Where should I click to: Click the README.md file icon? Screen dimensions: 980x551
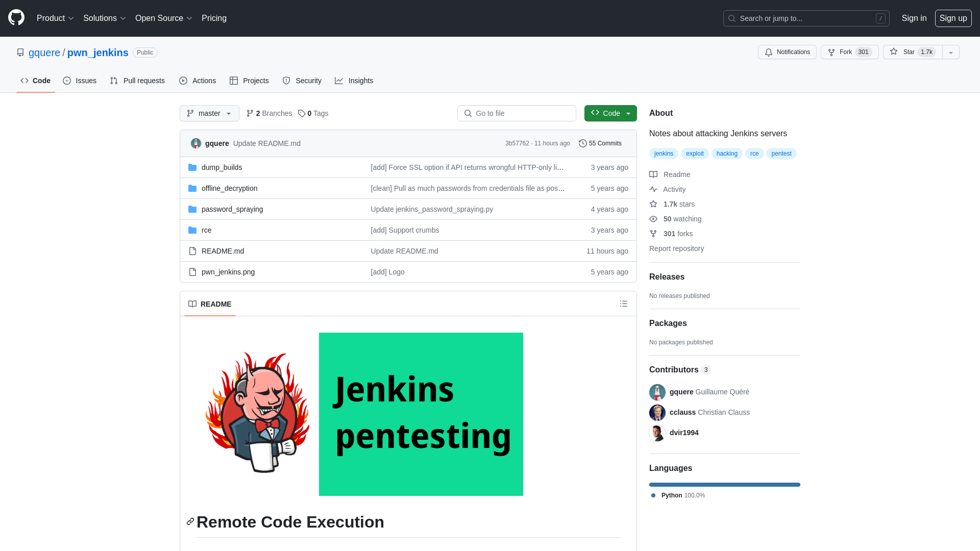[192, 251]
